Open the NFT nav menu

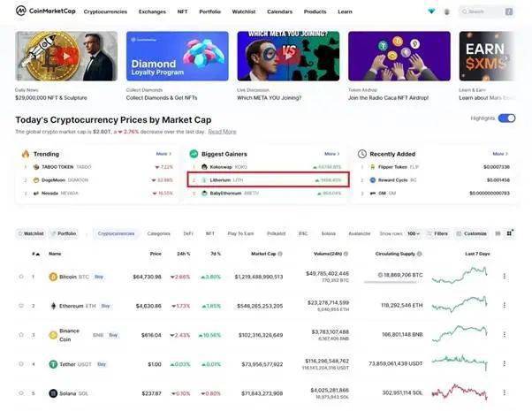pos(182,11)
